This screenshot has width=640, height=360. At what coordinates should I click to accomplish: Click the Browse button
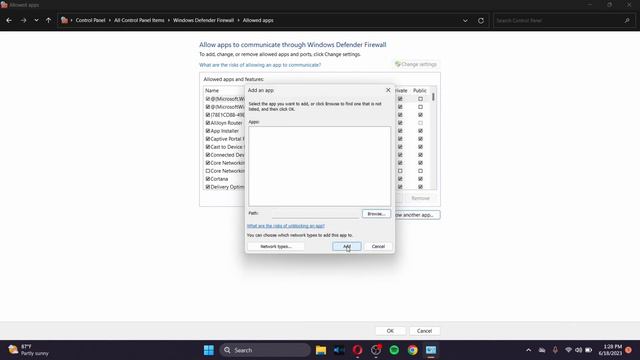[x=376, y=213]
